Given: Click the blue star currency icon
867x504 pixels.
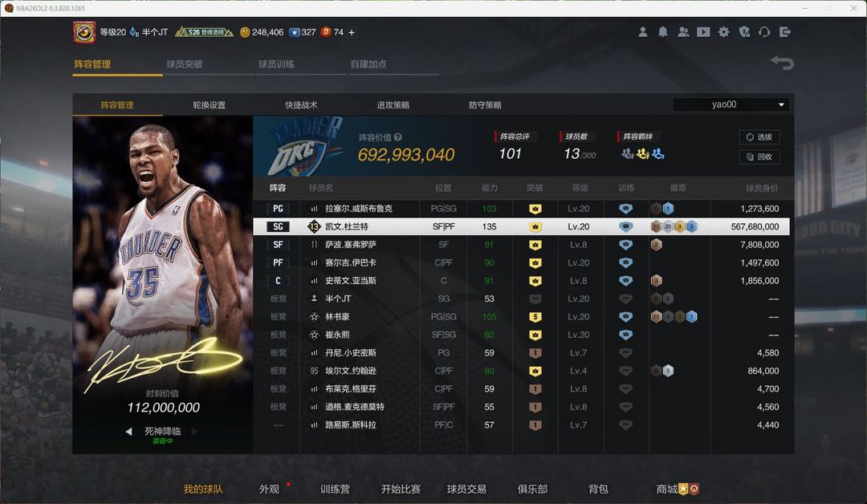Looking at the screenshot, I should [x=295, y=33].
